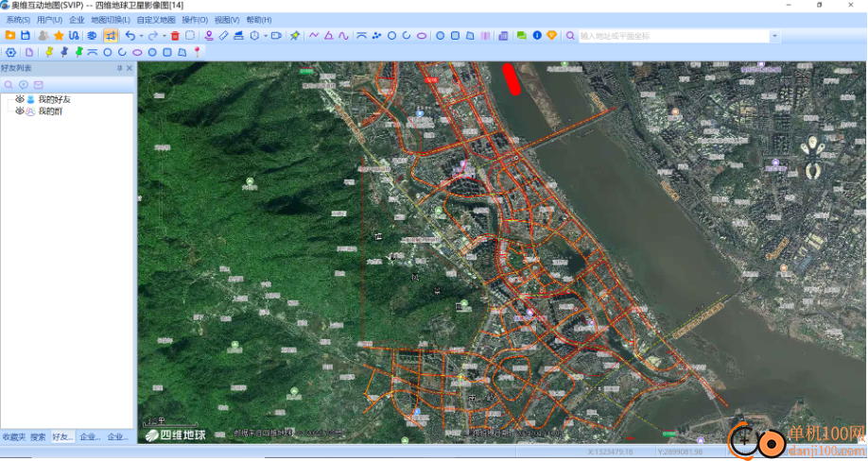The height and width of the screenshot is (461, 868).
Task: Click the purple location marker icon
Action: [x=209, y=35]
